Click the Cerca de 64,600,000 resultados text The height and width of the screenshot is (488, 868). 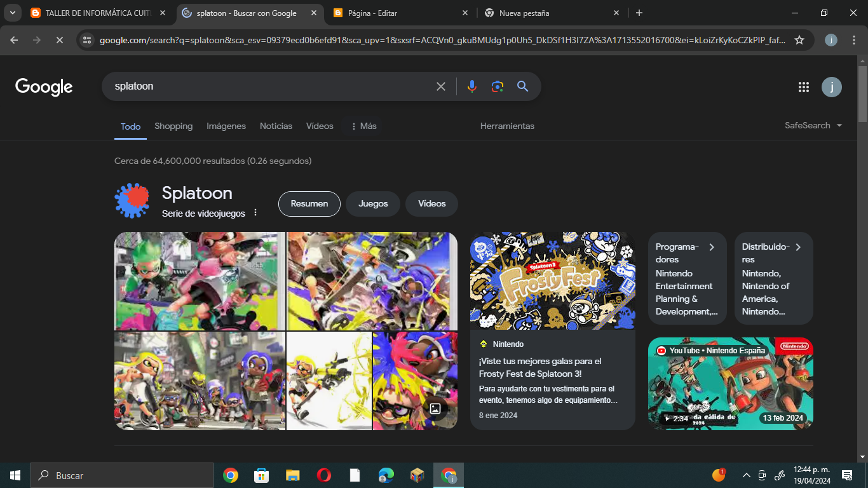tap(213, 161)
